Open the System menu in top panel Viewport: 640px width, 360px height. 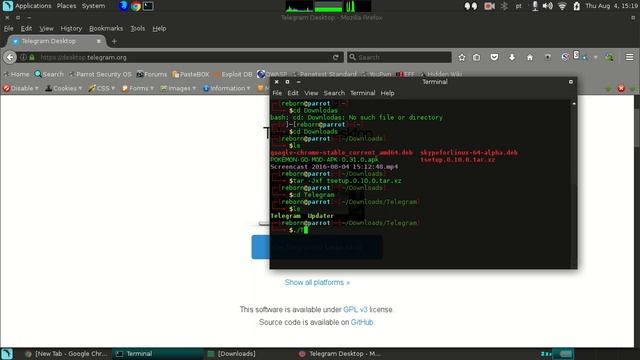click(x=93, y=6)
